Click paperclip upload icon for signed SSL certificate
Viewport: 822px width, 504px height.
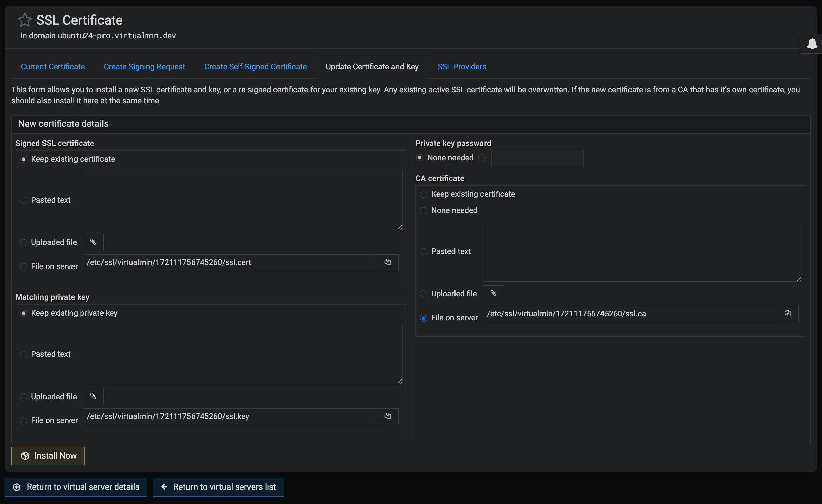pos(93,242)
